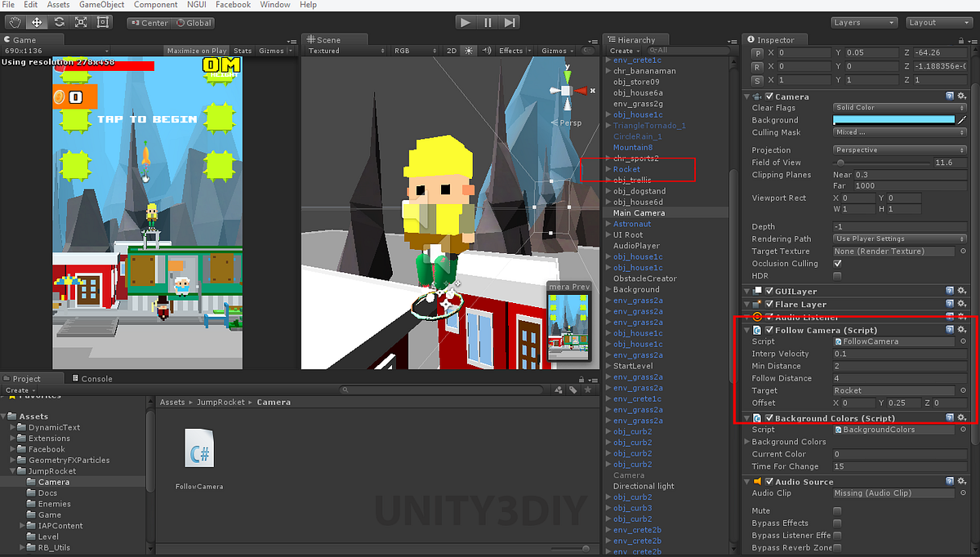Expand the Rocket item in the Hierarchy
Image resolution: width=980 pixels, height=557 pixels.
coord(607,169)
